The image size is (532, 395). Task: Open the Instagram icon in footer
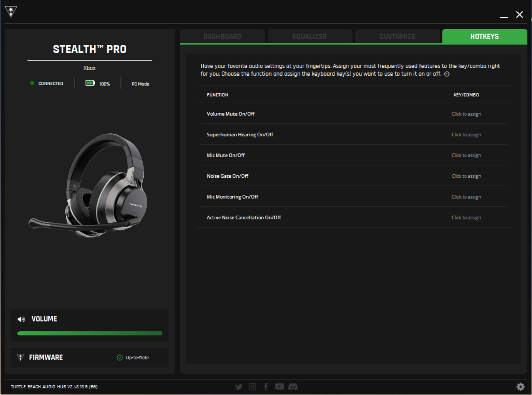pyautogui.click(x=252, y=387)
